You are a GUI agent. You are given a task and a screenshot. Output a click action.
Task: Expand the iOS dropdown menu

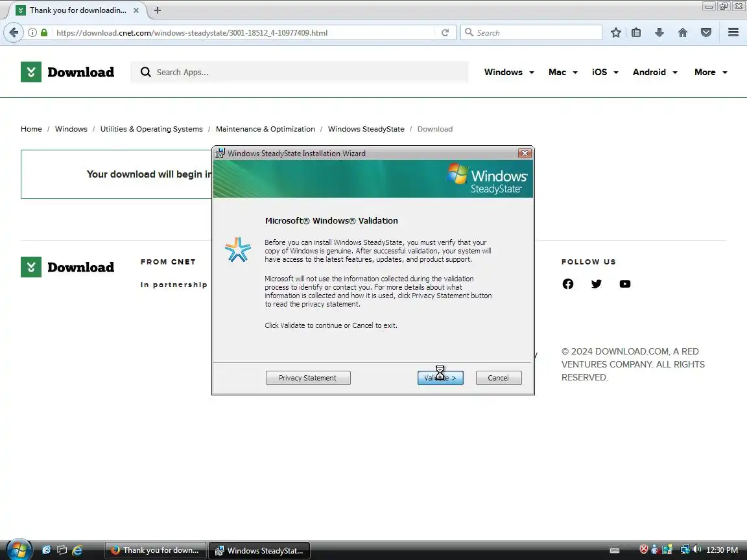click(605, 72)
